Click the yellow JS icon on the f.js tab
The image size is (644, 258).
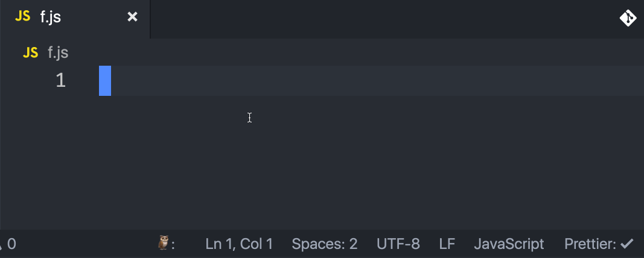coord(22,16)
